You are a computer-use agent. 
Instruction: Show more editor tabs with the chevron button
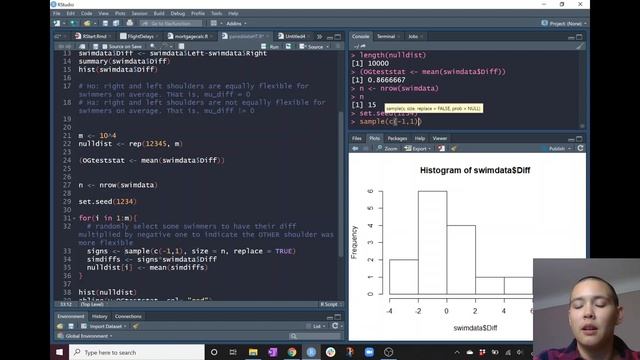319,36
